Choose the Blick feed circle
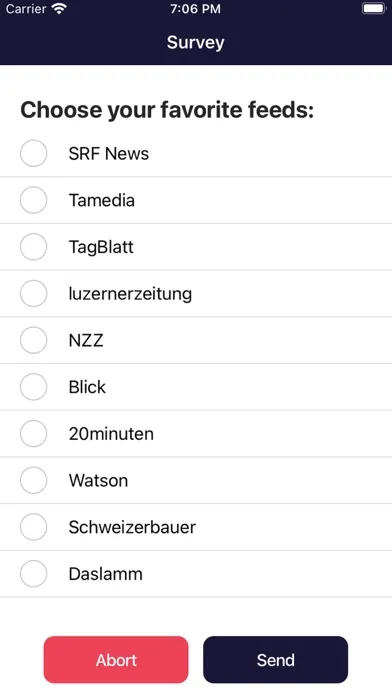The width and height of the screenshot is (392, 696). (33, 387)
